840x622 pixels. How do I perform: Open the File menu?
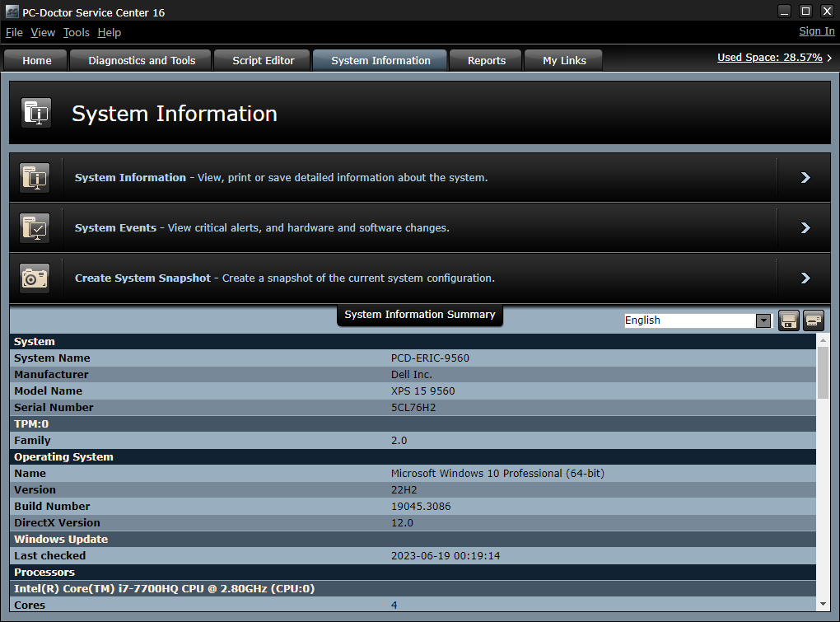tap(14, 32)
